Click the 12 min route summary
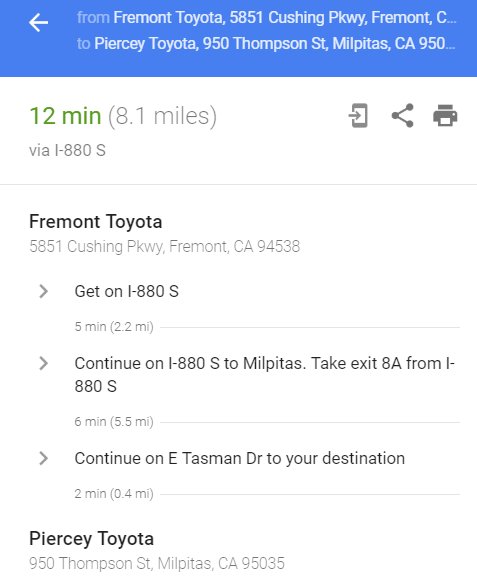The image size is (477, 581). [x=123, y=116]
